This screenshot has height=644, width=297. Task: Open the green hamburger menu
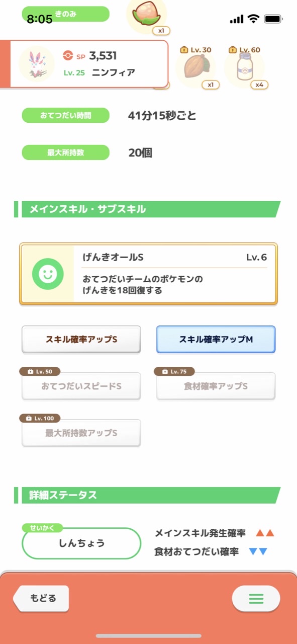point(256,598)
